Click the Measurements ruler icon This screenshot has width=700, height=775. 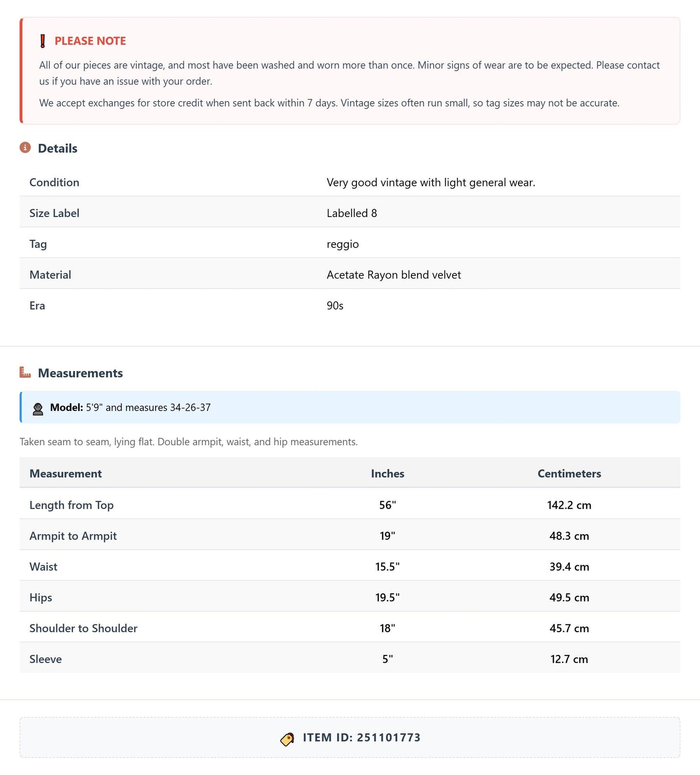pos(25,372)
